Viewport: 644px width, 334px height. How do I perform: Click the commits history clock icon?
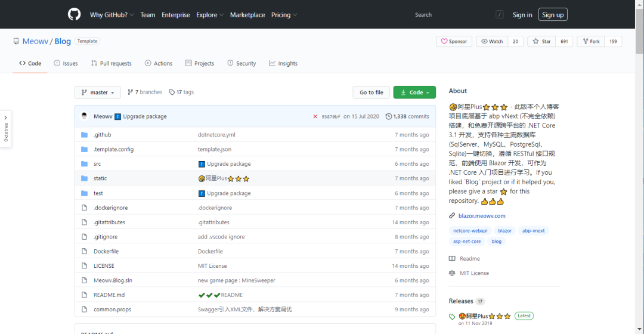pyautogui.click(x=389, y=116)
